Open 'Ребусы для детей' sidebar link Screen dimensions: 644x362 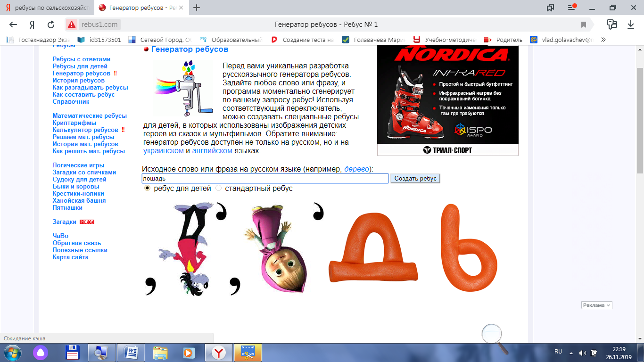click(x=80, y=66)
